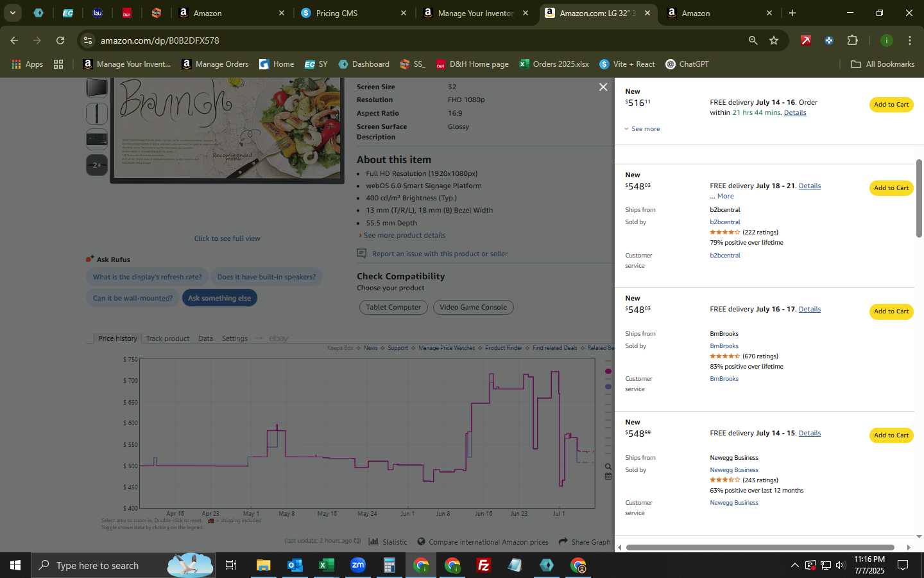Select the 2+ more images thumbnail
The height and width of the screenshot is (578, 924).
coord(97,165)
